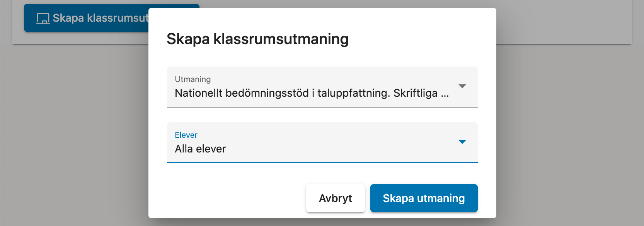The height and width of the screenshot is (226, 644).
Task: Select the 'Alla elever' value text
Action: [x=200, y=149]
